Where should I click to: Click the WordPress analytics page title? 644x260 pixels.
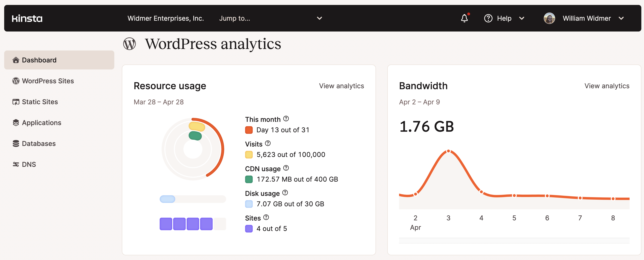213,44
